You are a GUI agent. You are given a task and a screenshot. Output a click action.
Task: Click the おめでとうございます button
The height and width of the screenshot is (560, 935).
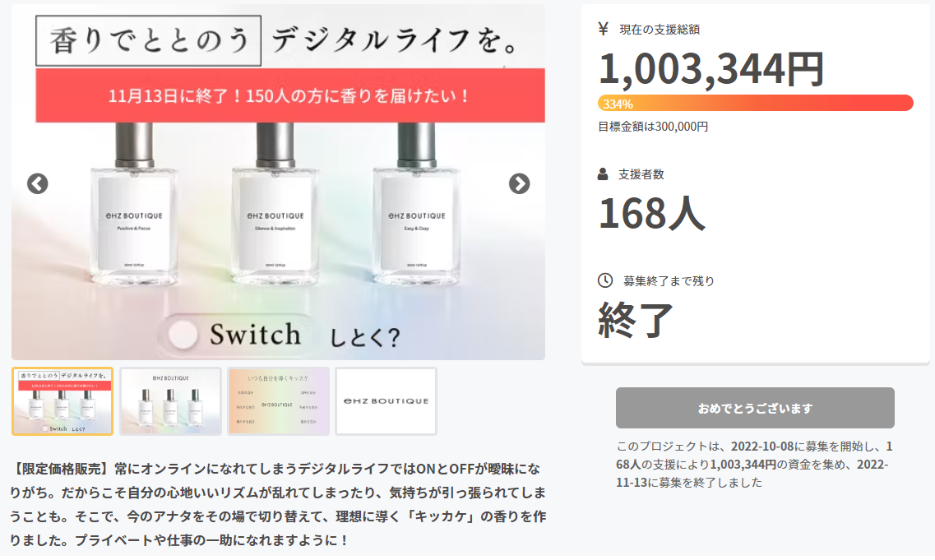(x=755, y=408)
